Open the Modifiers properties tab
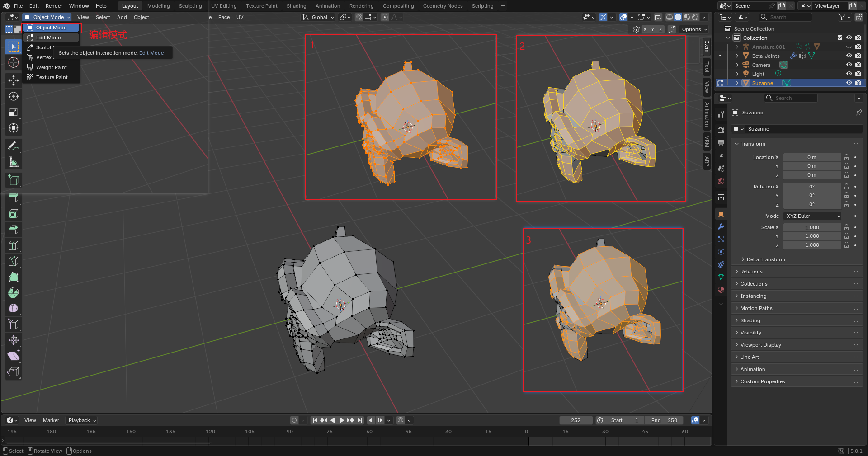Viewport: 868px width, 456px height. [721, 226]
